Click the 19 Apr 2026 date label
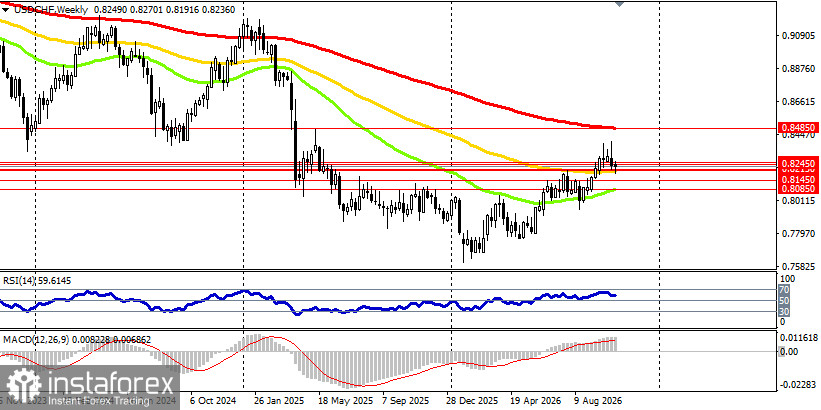 (535, 401)
